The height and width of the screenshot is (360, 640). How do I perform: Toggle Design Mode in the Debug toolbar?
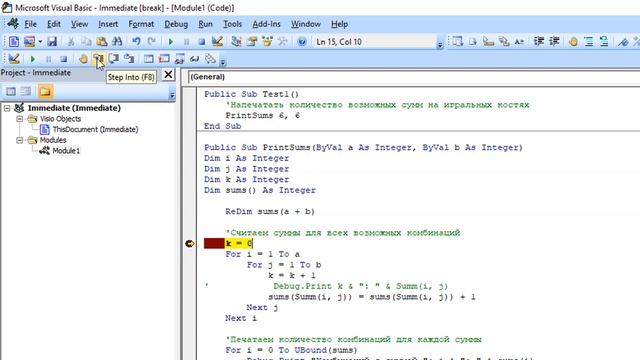[x=14, y=59]
